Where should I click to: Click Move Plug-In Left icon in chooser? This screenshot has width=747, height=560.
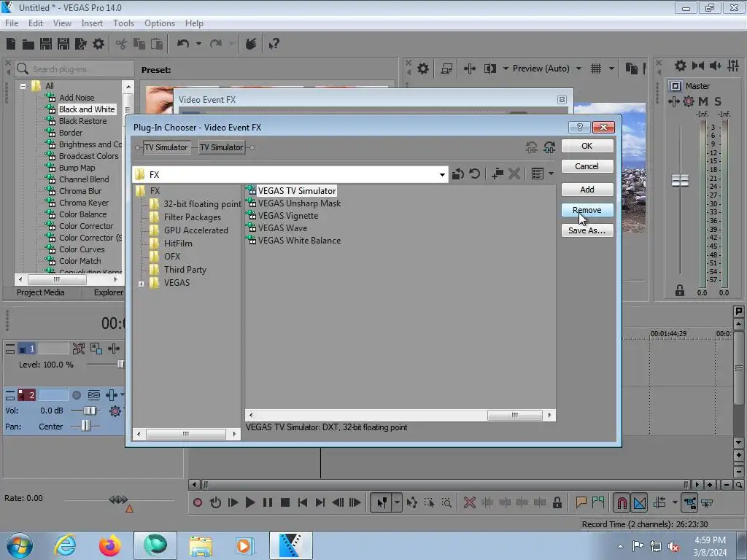[x=531, y=147]
